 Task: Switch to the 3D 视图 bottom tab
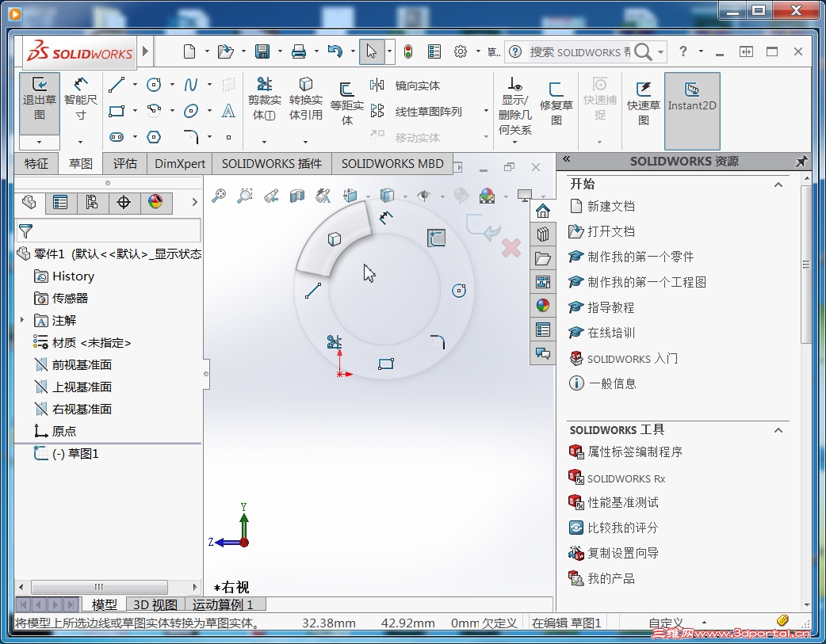pyautogui.click(x=155, y=604)
